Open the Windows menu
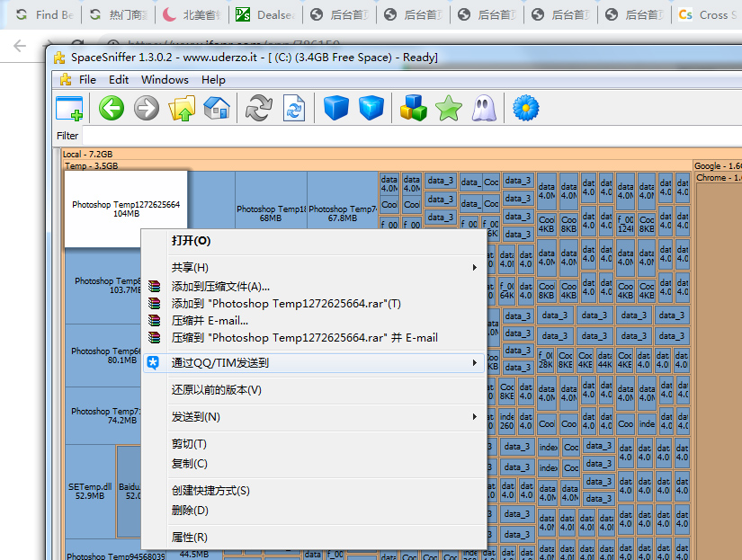This screenshot has width=742, height=560. pos(165,79)
